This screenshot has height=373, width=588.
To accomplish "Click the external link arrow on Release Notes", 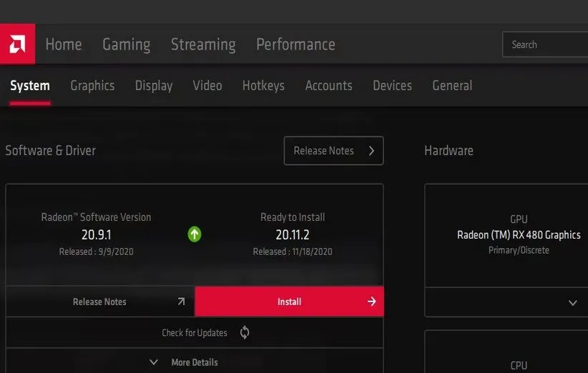I will point(181,302).
